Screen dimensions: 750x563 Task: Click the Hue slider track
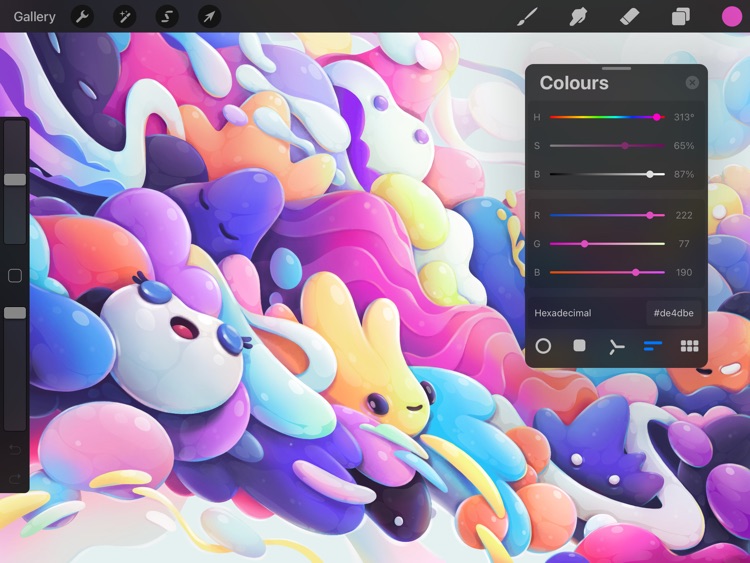(x=606, y=117)
